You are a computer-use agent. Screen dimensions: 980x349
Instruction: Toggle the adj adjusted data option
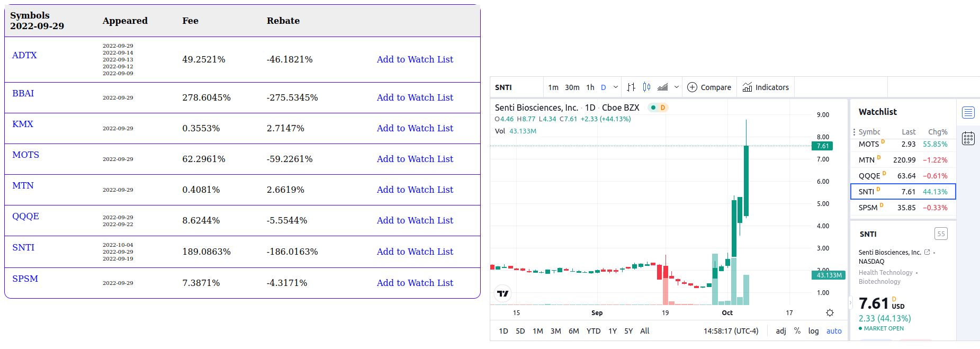point(781,331)
